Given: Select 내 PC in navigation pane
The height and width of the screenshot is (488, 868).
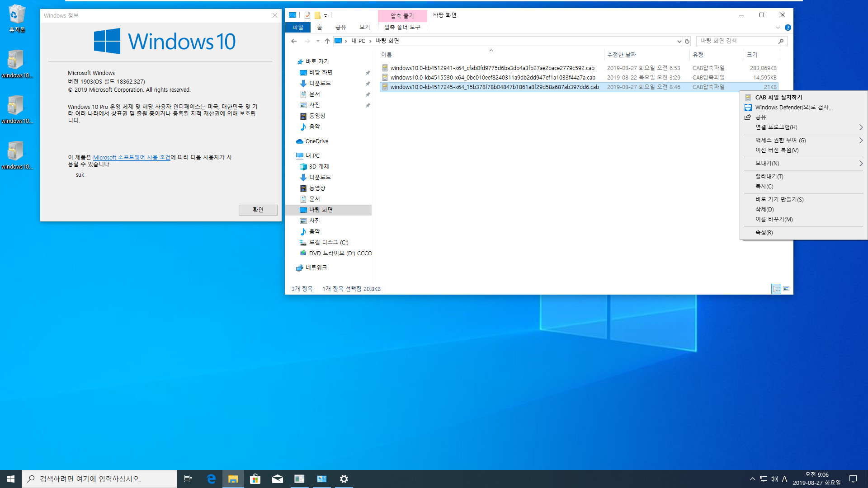Looking at the screenshot, I should pyautogui.click(x=312, y=156).
